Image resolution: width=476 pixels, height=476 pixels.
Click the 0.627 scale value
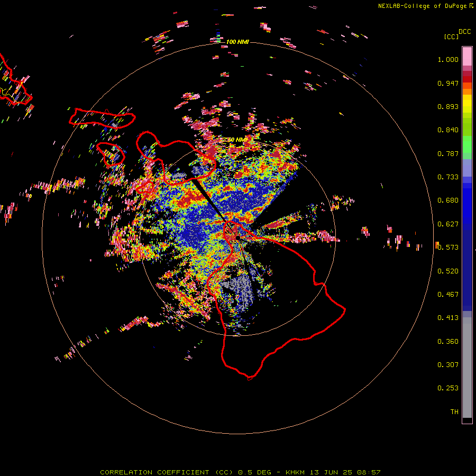tap(448, 224)
